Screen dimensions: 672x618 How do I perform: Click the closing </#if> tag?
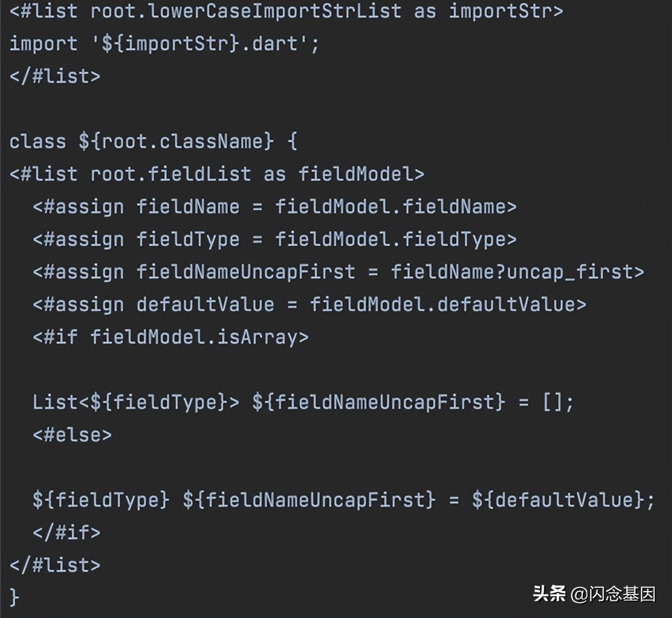coord(66,533)
